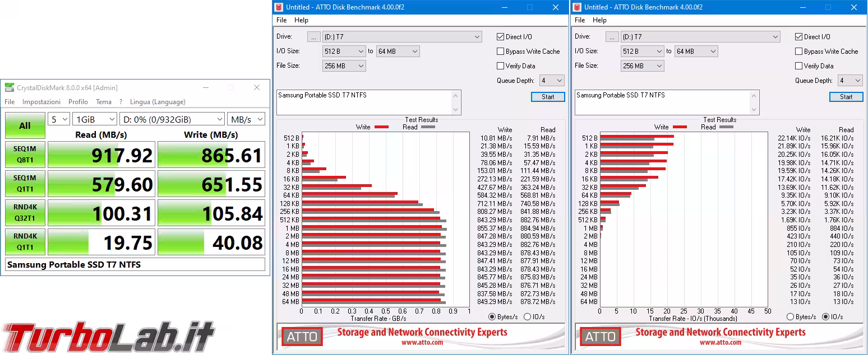Enable Bypass Write Cache in the left ATTO window
Viewport: 868px width, 355px height.
tap(500, 51)
